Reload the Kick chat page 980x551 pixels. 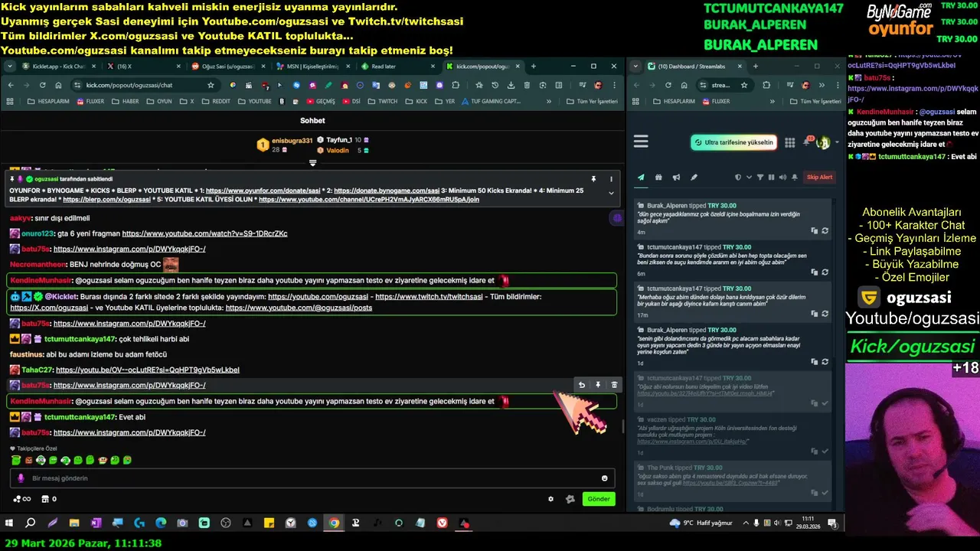43,85
